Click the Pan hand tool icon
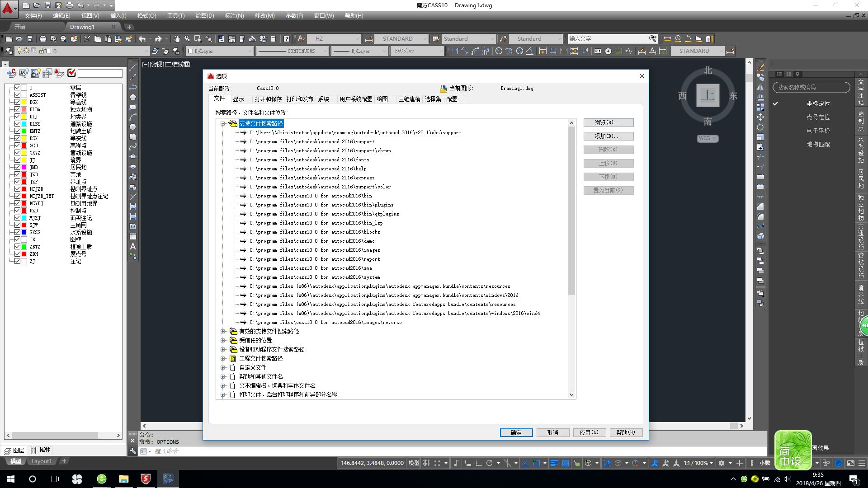The height and width of the screenshot is (488, 868). click(x=177, y=39)
